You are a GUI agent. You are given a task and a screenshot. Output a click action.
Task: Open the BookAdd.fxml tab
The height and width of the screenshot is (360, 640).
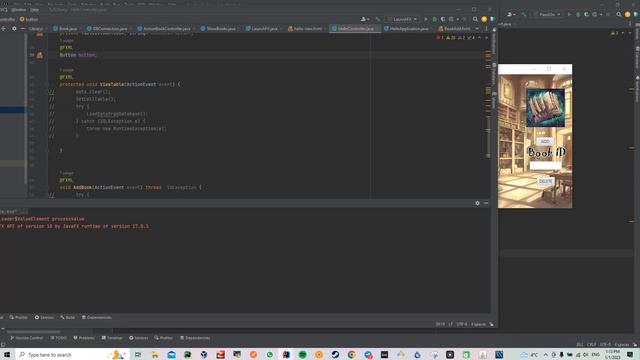point(455,29)
